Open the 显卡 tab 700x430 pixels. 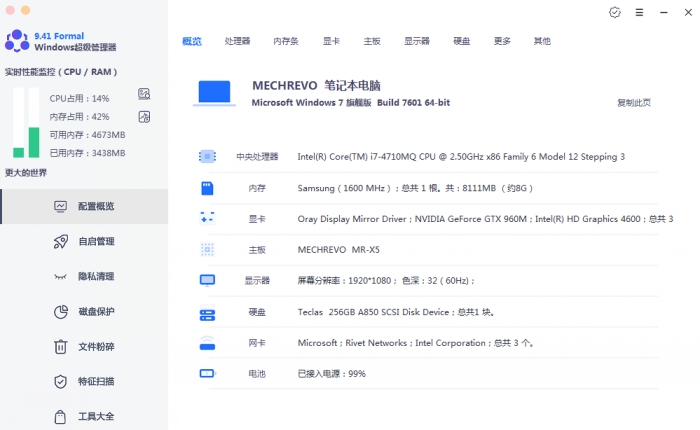point(331,41)
